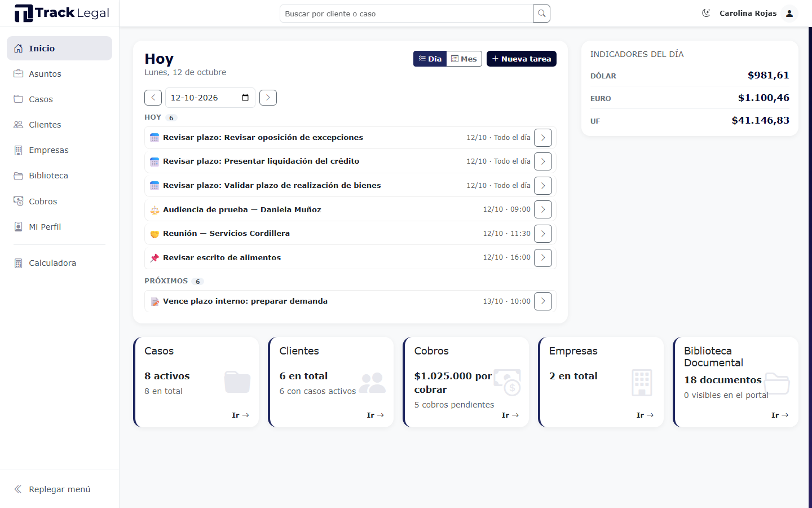
Task: Open Casos in the sidebar
Action: click(59, 99)
